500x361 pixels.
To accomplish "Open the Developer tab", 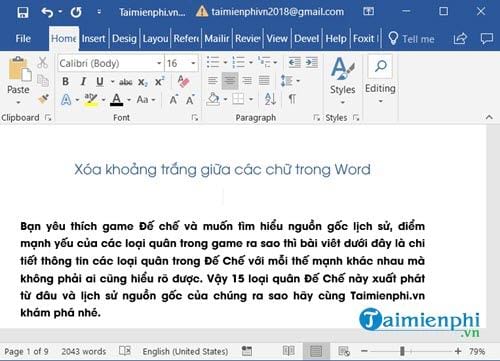I will [306, 39].
